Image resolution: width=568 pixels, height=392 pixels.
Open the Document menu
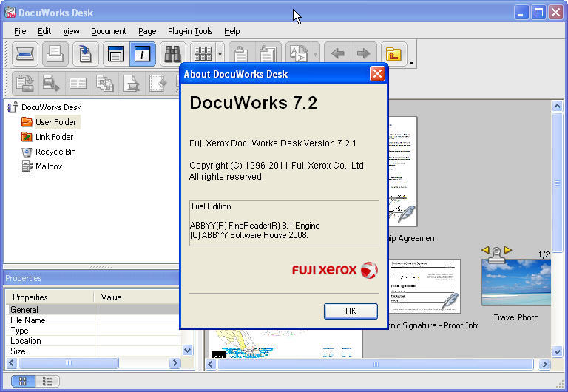[x=109, y=31]
